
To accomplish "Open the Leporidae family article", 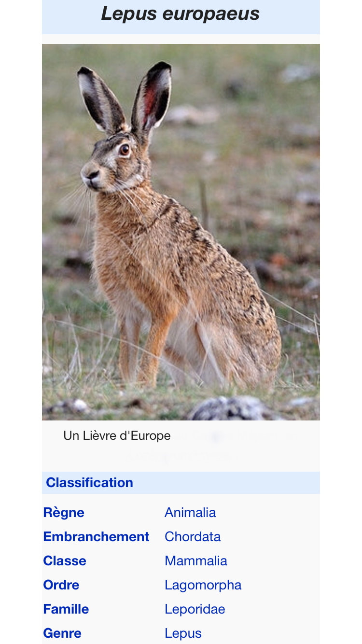I will coord(195,609).
